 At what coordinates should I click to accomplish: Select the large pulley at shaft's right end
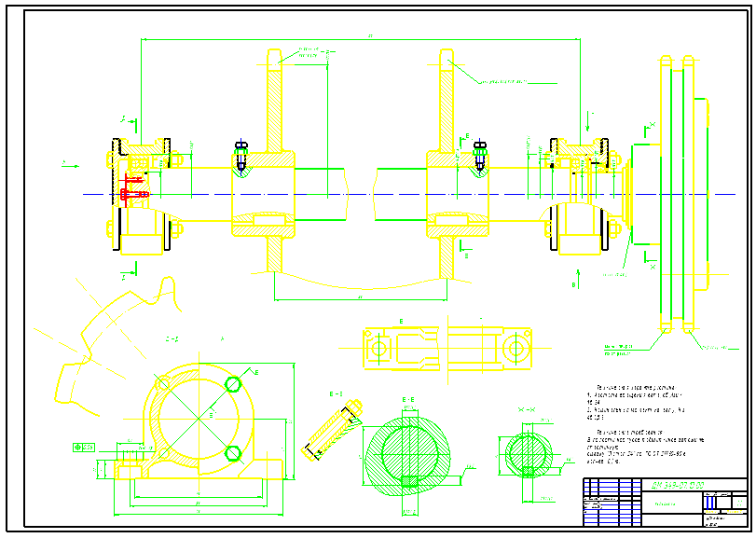682,194
